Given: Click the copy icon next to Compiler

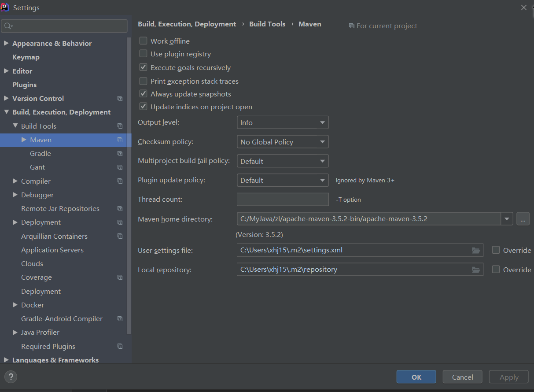Looking at the screenshot, I should tap(120, 181).
